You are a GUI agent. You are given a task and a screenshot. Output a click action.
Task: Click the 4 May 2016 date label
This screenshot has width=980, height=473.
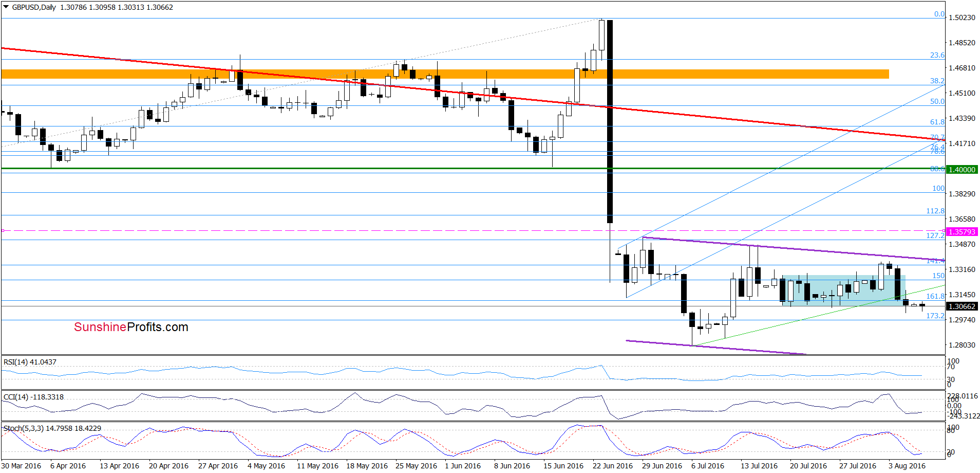266,466
